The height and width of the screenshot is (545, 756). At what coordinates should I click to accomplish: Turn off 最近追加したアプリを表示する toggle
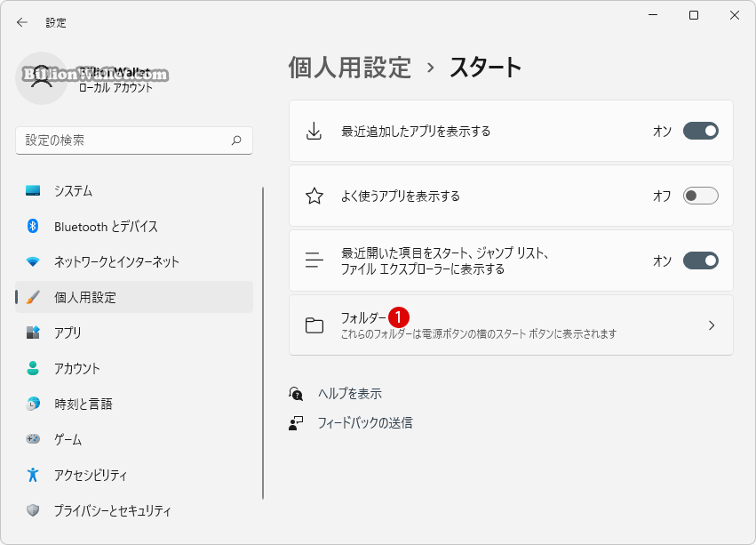701,131
